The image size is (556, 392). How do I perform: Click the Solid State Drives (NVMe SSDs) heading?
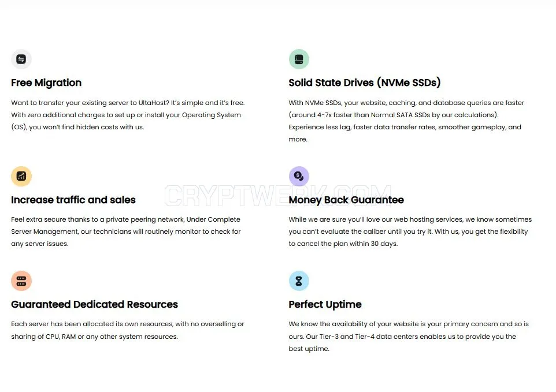pos(365,83)
